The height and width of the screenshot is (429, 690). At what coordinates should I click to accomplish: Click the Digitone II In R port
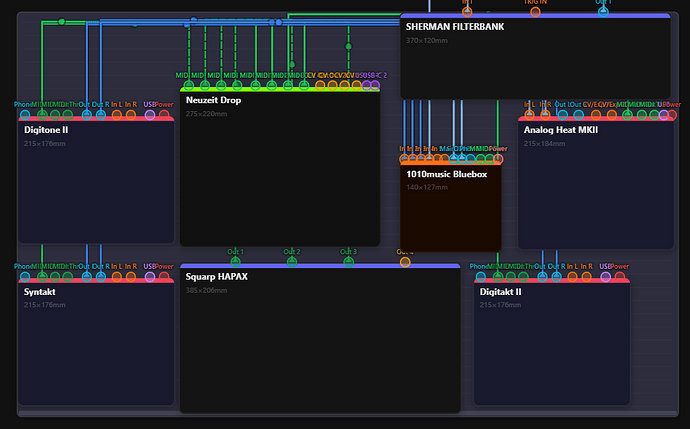[x=131, y=115]
